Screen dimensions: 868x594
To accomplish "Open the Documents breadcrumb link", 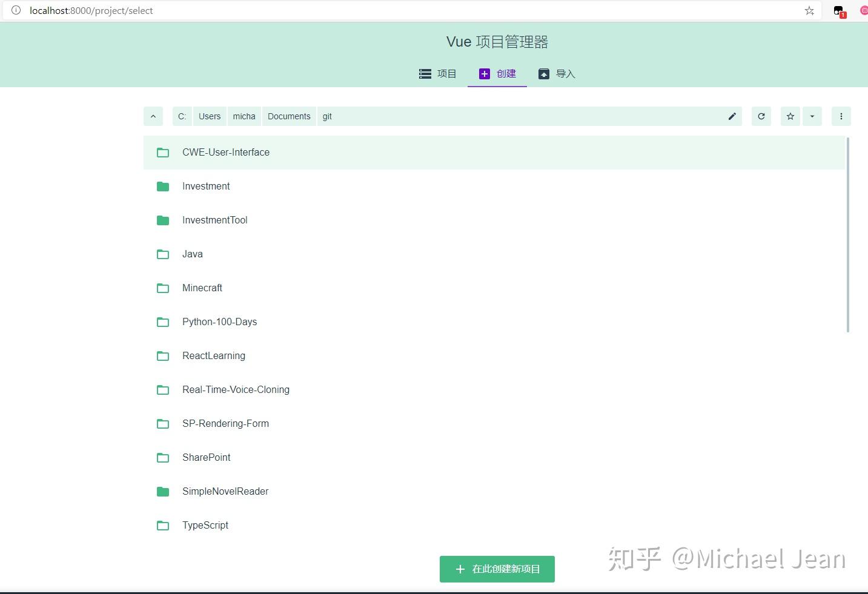I will point(289,116).
